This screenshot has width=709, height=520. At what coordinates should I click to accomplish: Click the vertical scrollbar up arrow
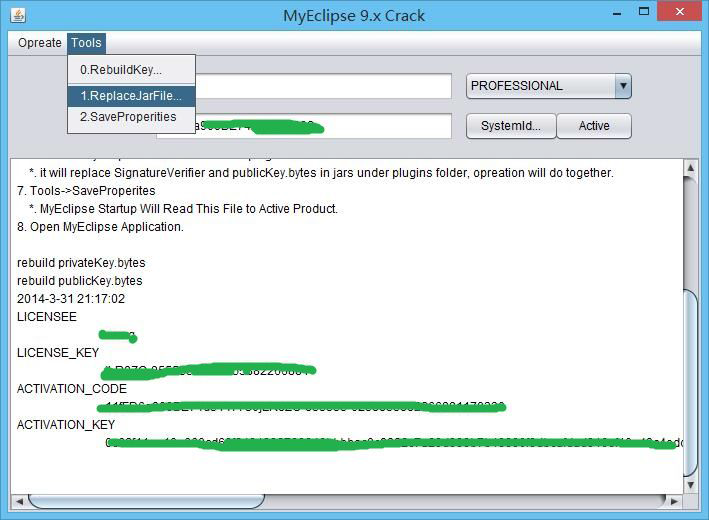[690, 168]
